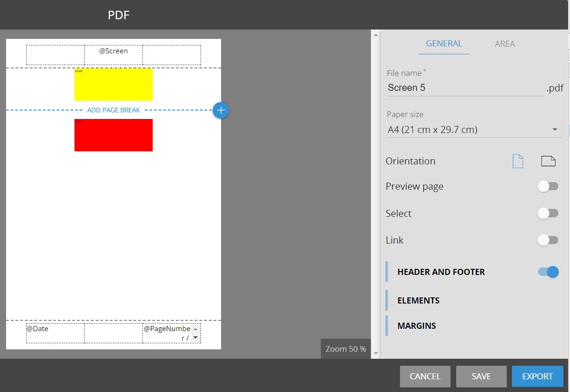This screenshot has width=570, height=392.
Task: Expand the Header and Footer section
Action: (x=441, y=272)
